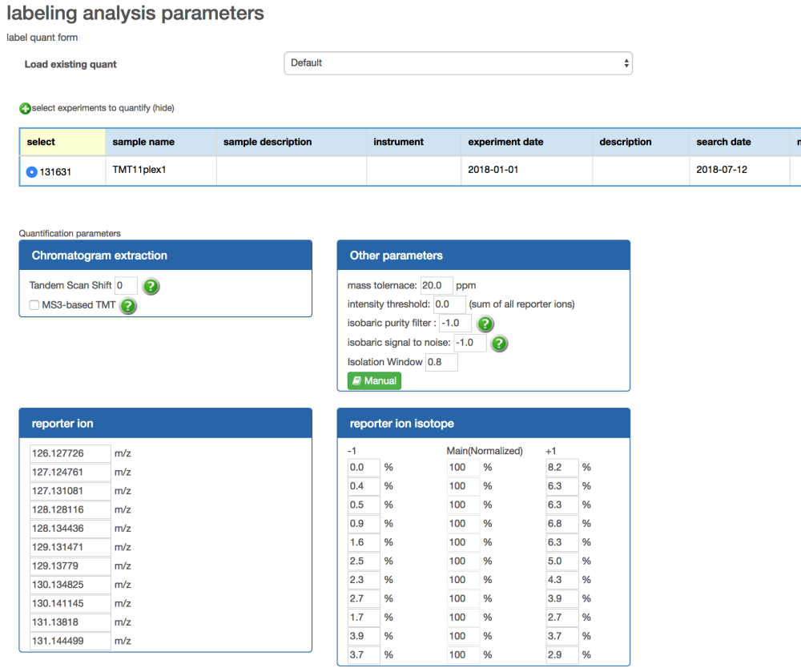801x672 pixels.
Task: Edit the +1 isotope field showing 2.9
Action: [x=562, y=655]
